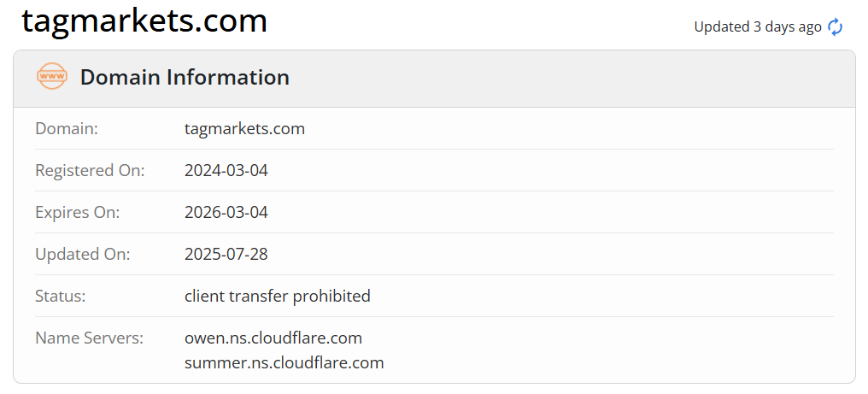Click the 'Status:' label
The width and height of the screenshot is (868, 394).
tap(61, 296)
